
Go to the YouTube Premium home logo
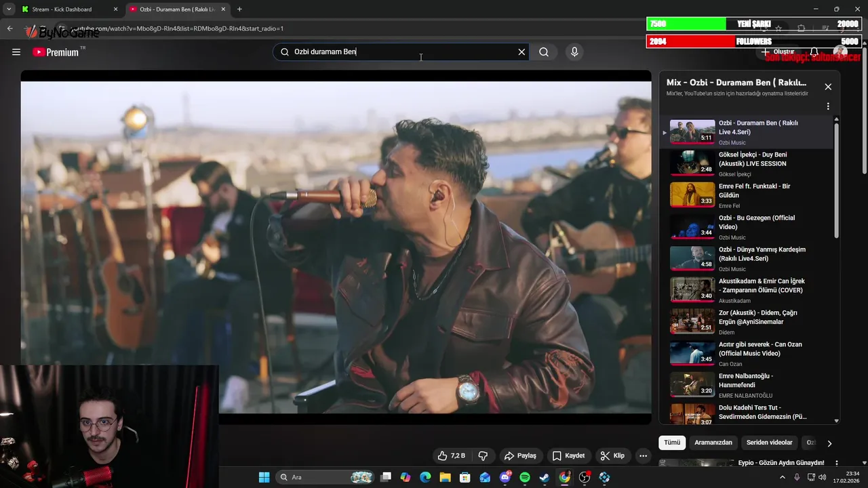pyautogui.click(x=56, y=52)
